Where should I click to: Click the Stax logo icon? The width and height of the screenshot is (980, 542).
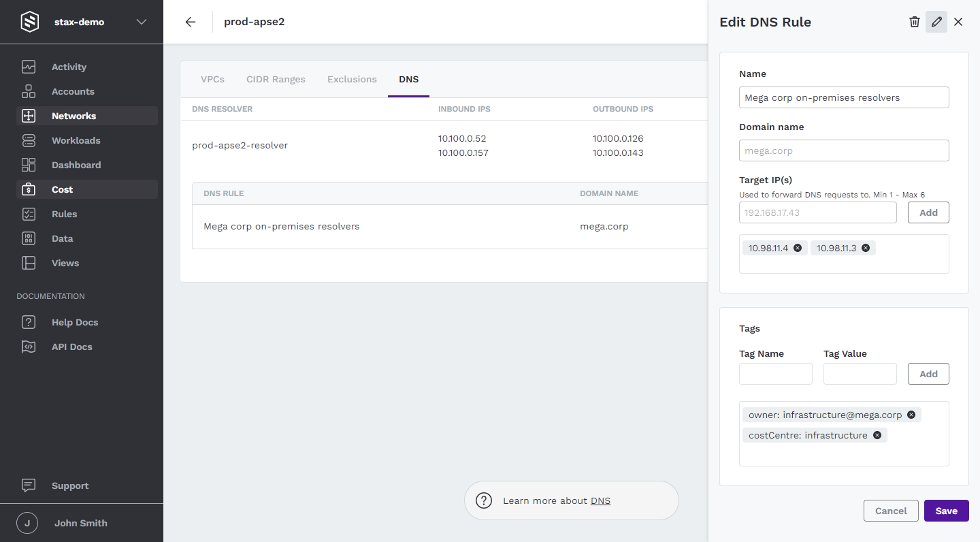click(29, 22)
